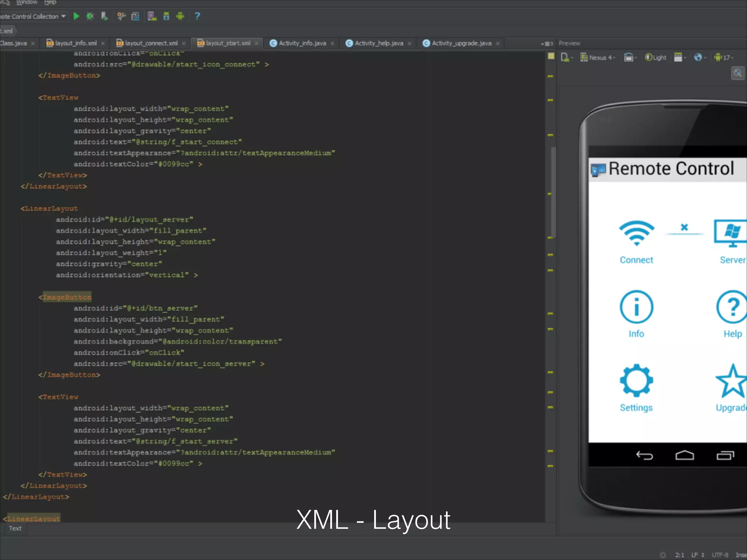This screenshot has height=560, width=747.
Task: Show the hidden editor tabs list
Action: [x=547, y=44]
